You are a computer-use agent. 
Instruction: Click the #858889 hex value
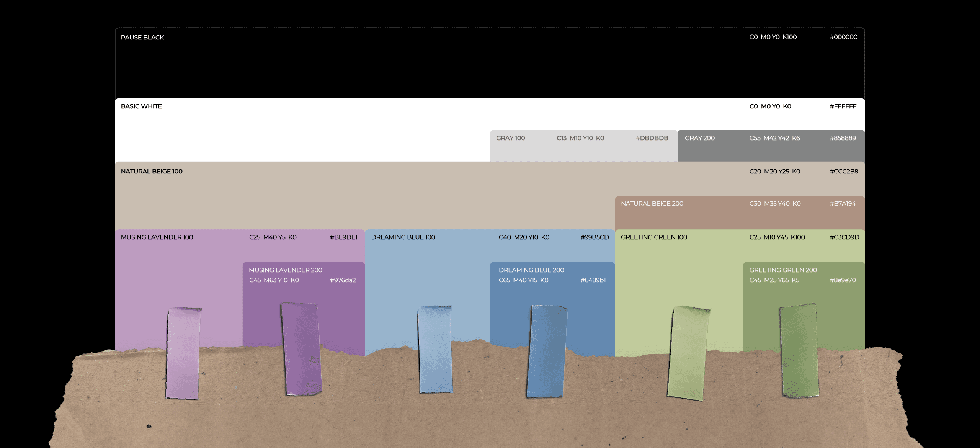coord(843,138)
